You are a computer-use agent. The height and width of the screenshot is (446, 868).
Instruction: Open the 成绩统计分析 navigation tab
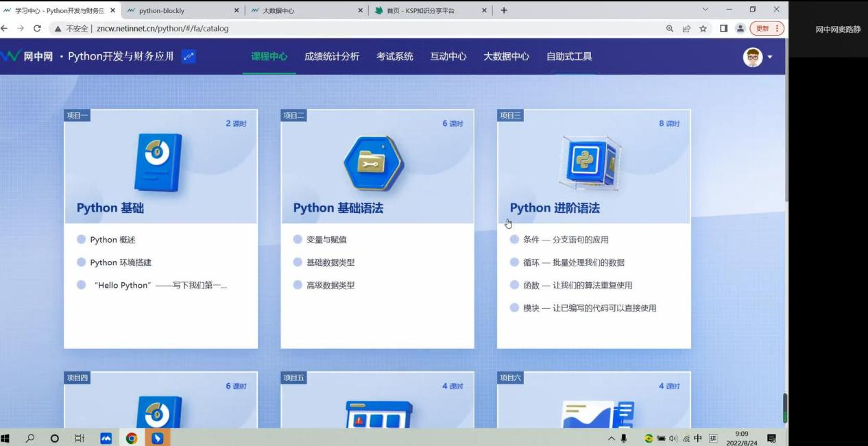[x=332, y=56]
